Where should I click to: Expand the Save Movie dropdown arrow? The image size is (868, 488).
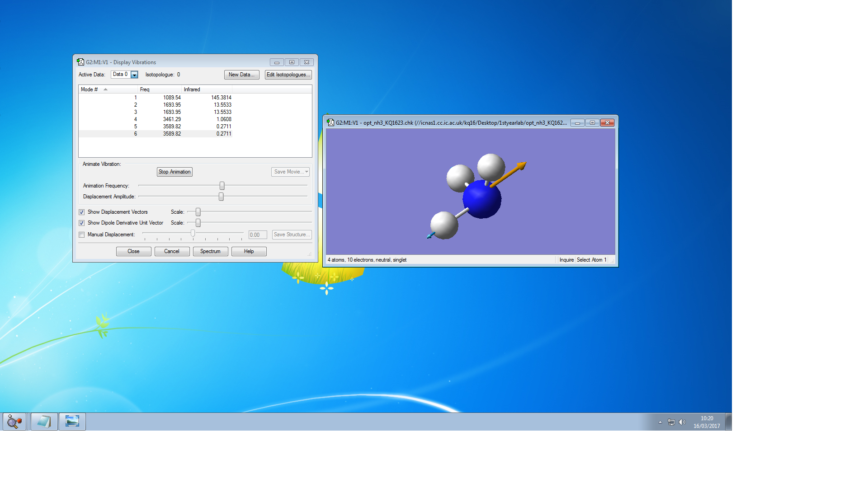[307, 172]
